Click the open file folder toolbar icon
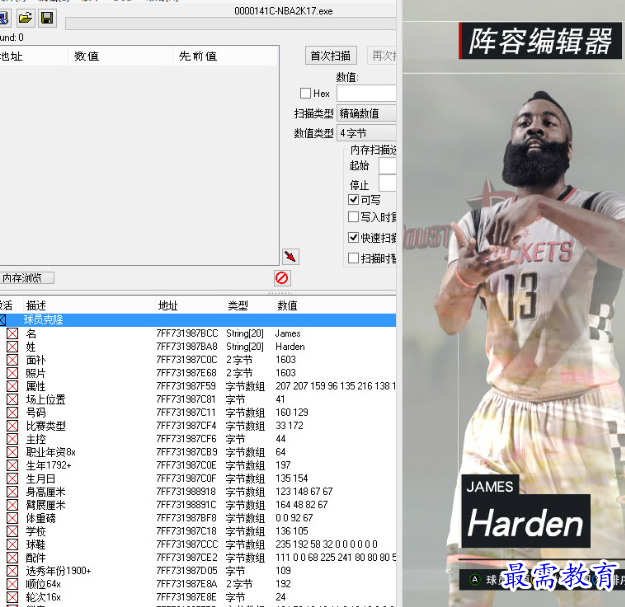The height and width of the screenshot is (607, 625). pyautogui.click(x=25, y=18)
